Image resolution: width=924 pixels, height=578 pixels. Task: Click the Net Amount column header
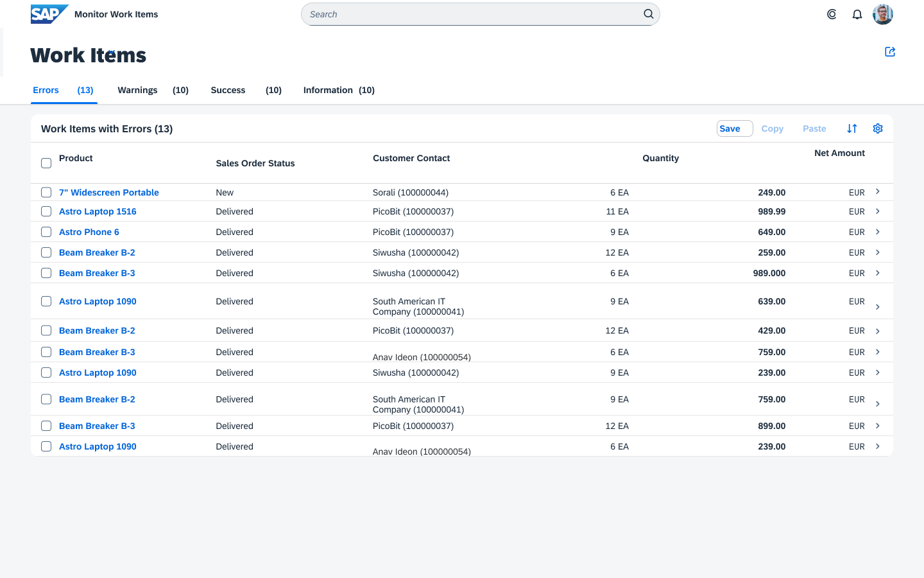(839, 153)
